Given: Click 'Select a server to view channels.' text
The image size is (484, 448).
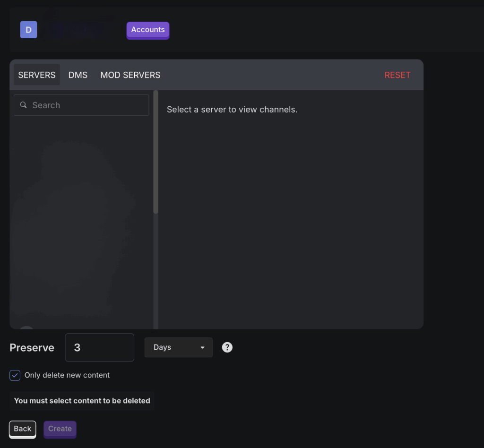Looking at the screenshot, I should pos(232,110).
